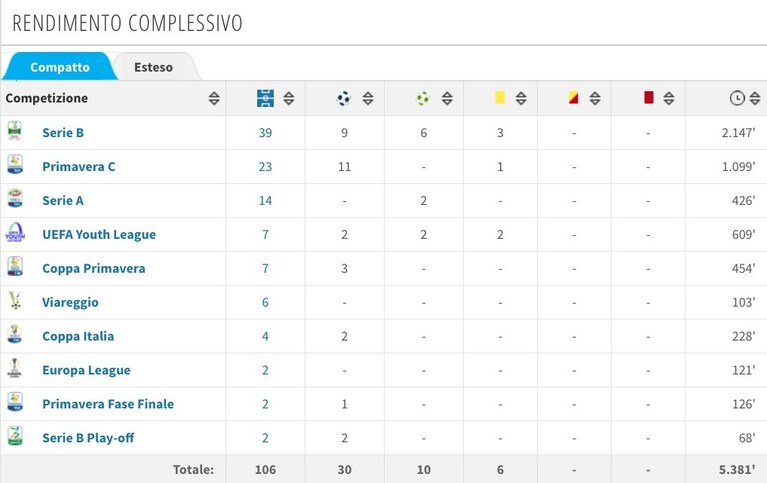Open the Serie B competition link
The image size is (767, 483).
[63, 133]
